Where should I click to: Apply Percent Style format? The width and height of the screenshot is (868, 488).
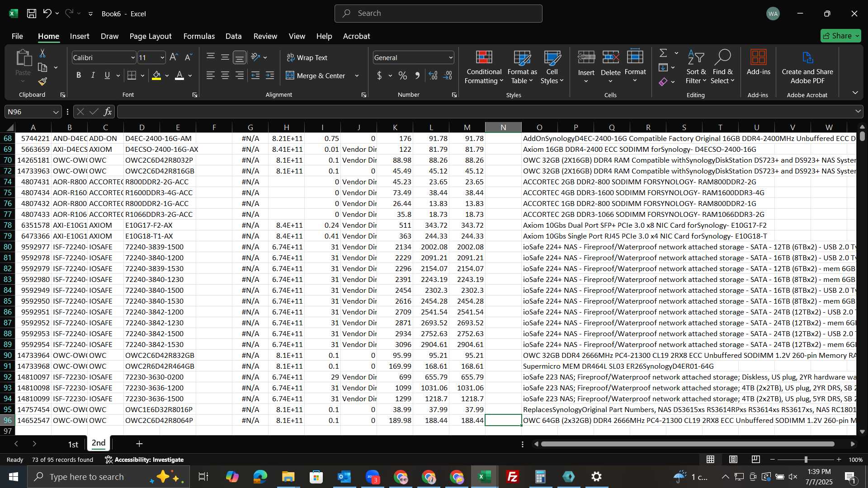(403, 75)
